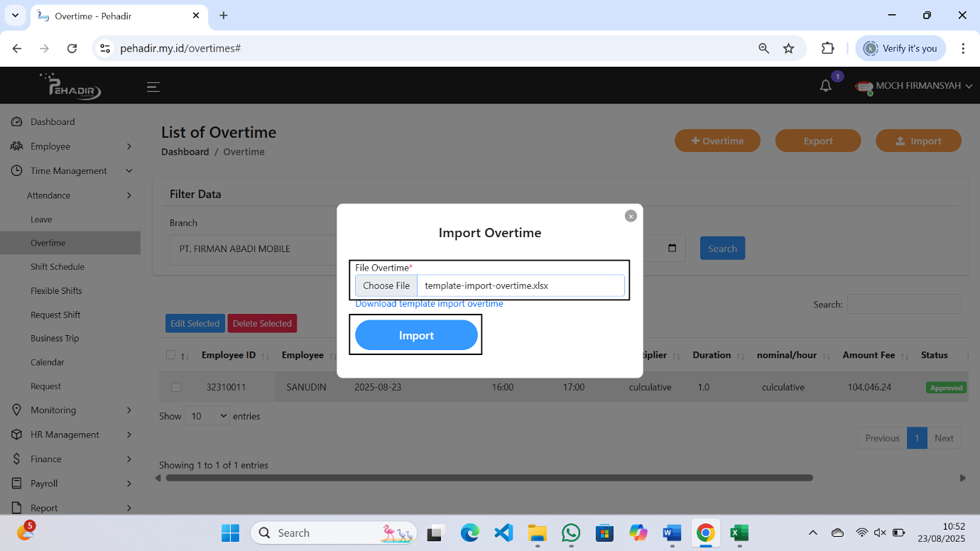This screenshot has height=551, width=980.
Task: Collapse the Time Management menu
Action: tap(71, 170)
